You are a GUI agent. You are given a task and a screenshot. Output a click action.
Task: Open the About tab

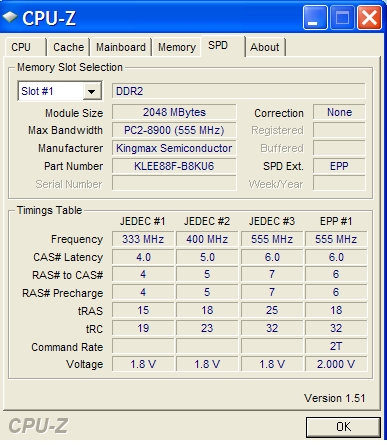tap(265, 47)
